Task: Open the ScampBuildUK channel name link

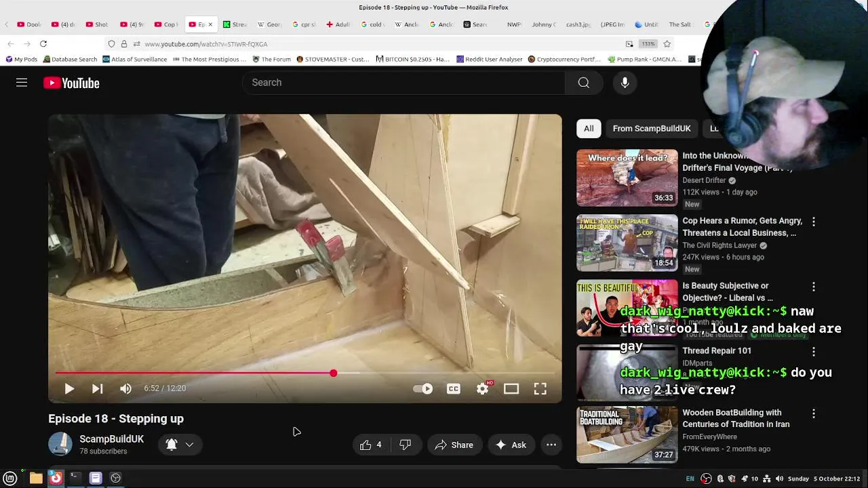Action: pyautogui.click(x=111, y=439)
